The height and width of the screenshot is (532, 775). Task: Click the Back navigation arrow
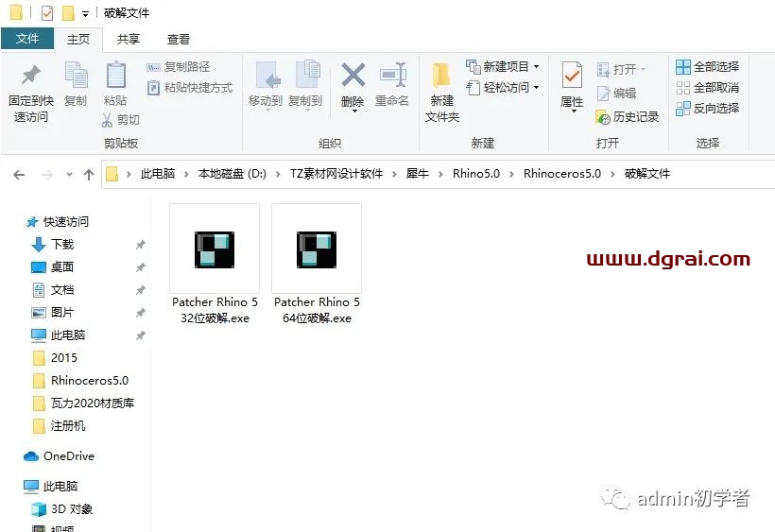click(x=19, y=175)
